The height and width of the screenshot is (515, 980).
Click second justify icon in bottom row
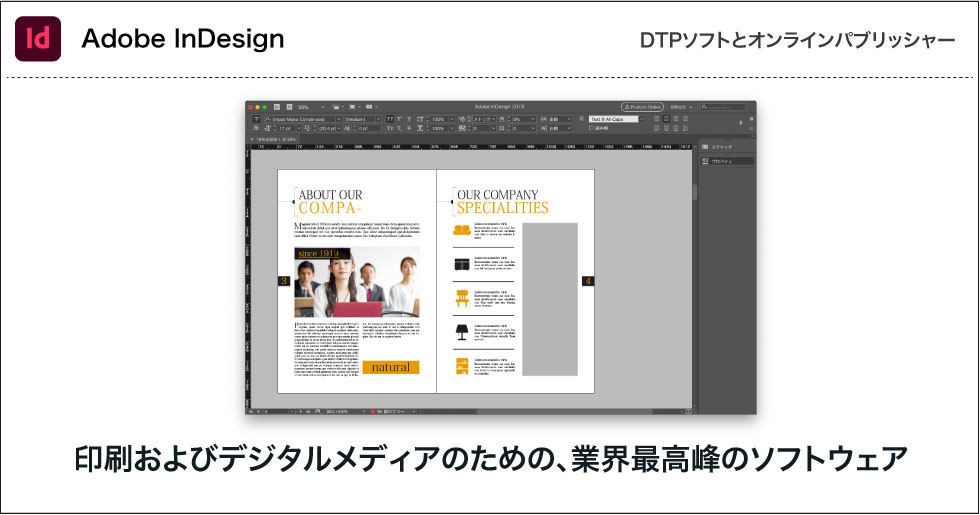point(666,128)
